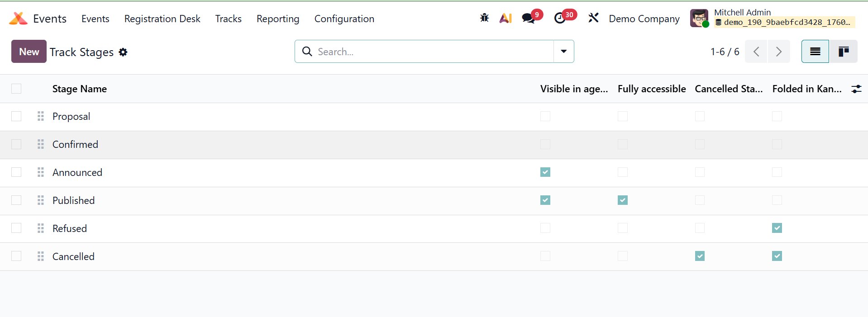Viewport: 868px width, 317px height.
Task: Go to the next page arrow
Action: coord(778,52)
